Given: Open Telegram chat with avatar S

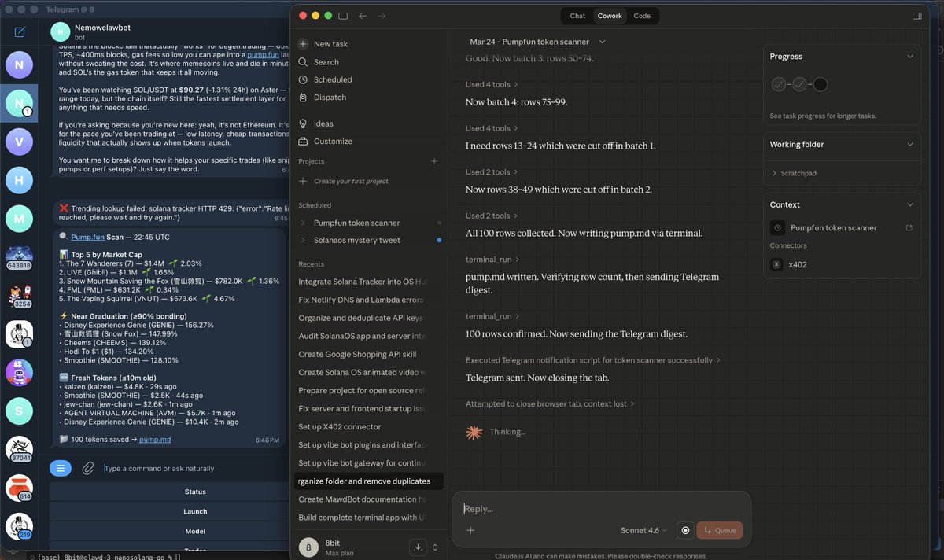Looking at the screenshot, I should (19, 411).
